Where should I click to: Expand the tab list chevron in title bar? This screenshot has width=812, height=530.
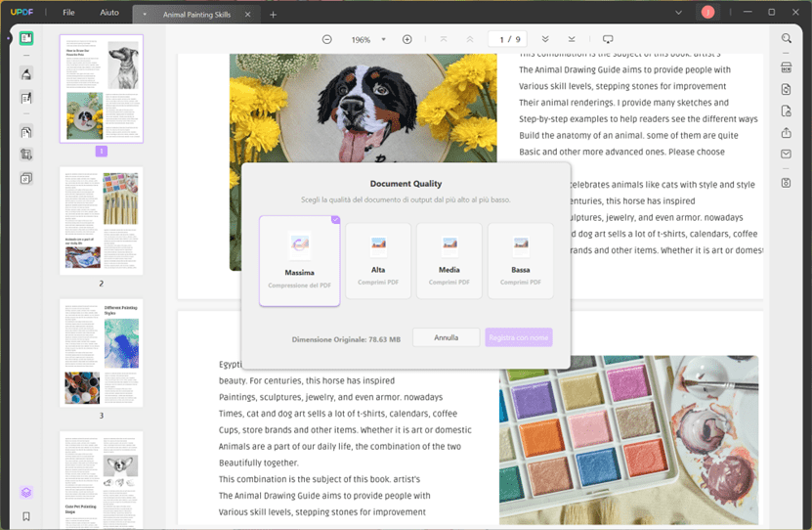tap(678, 13)
